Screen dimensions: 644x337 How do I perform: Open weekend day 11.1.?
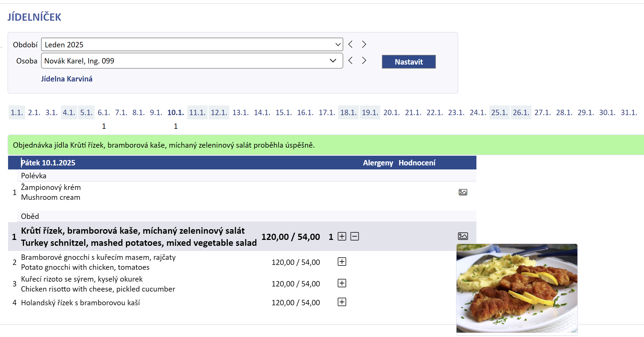click(197, 112)
